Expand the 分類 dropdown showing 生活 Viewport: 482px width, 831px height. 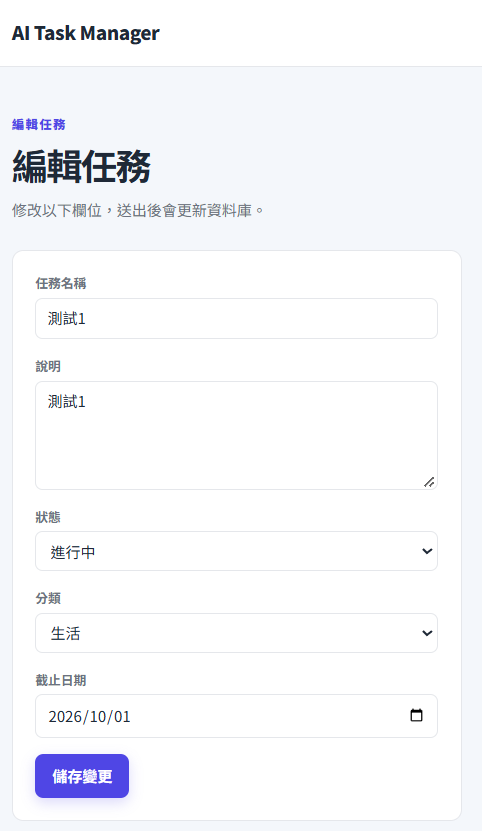pyautogui.click(x=236, y=633)
